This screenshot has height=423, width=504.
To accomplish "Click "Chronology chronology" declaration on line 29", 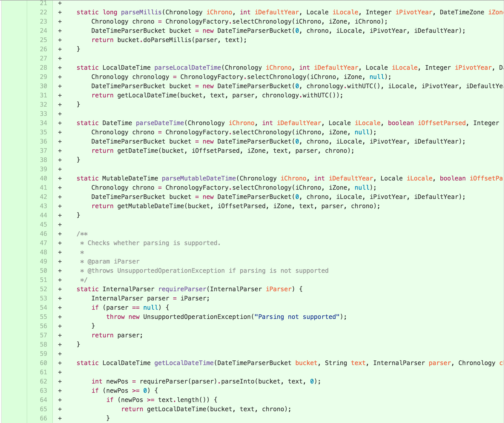I will point(130,77).
